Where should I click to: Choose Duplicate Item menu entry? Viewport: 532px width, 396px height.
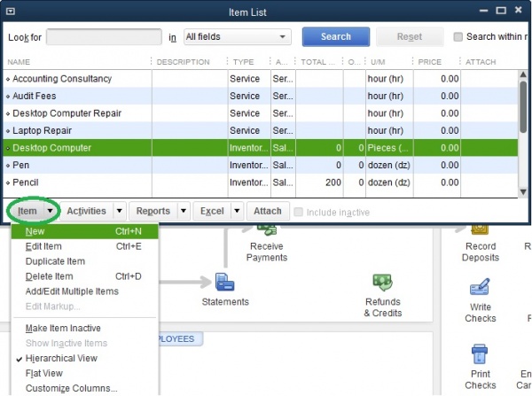(x=85, y=261)
